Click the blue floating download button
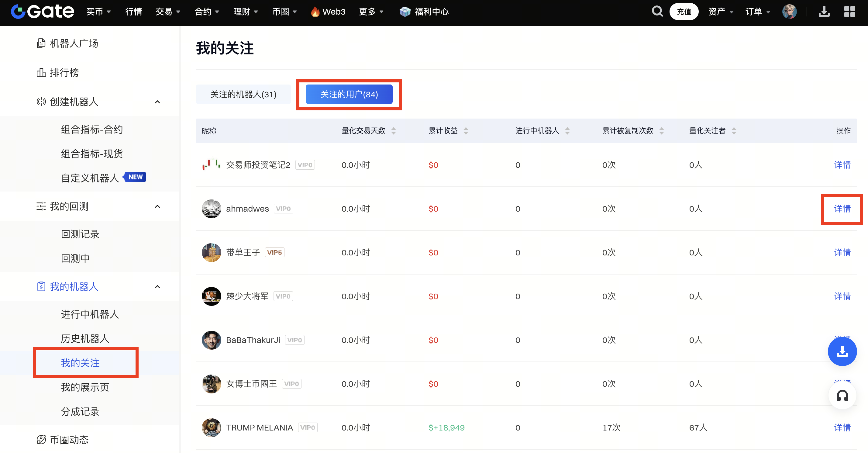The image size is (868, 453). [842, 351]
